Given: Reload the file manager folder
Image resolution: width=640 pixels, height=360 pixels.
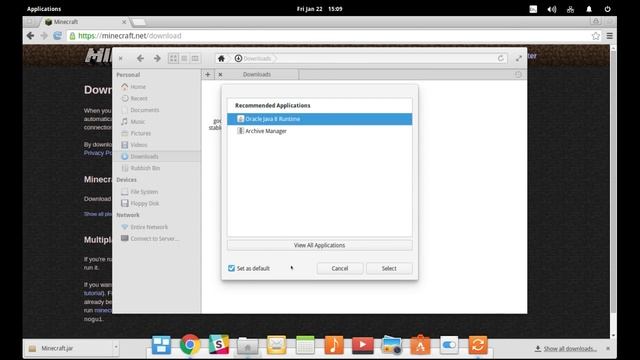Looking at the screenshot, I should [500, 58].
